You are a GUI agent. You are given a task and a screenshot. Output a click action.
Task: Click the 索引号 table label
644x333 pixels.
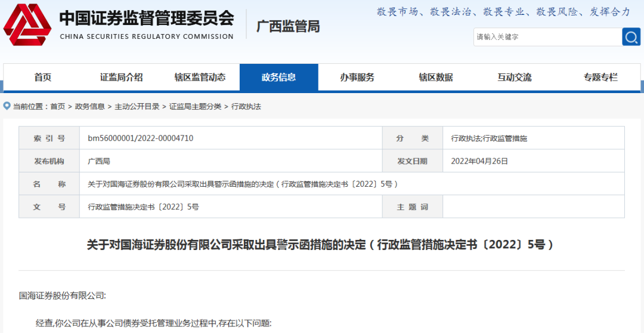(49, 138)
